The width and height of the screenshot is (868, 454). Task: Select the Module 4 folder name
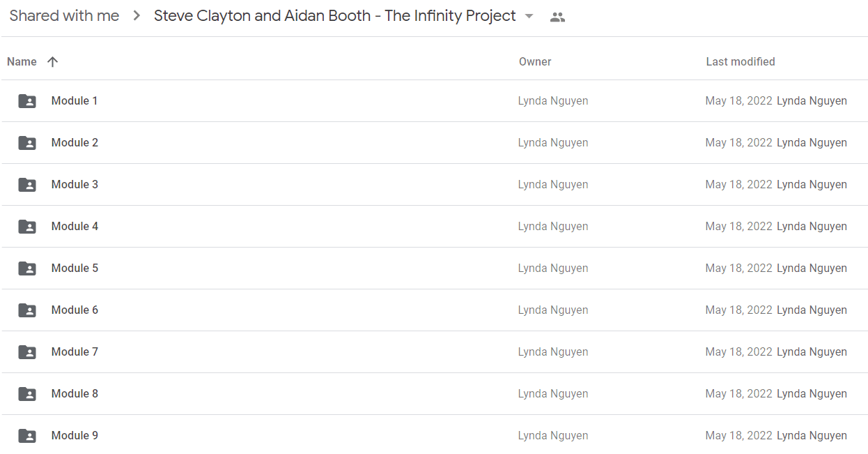pyautogui.click(x=75, y=226)
